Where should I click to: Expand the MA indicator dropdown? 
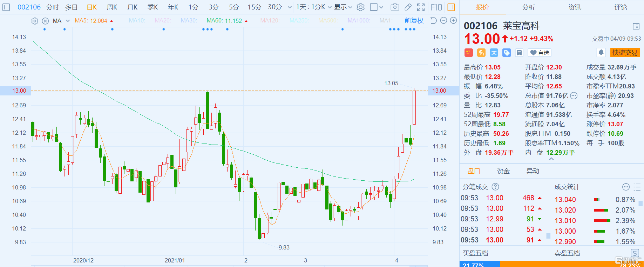point(68,21)
